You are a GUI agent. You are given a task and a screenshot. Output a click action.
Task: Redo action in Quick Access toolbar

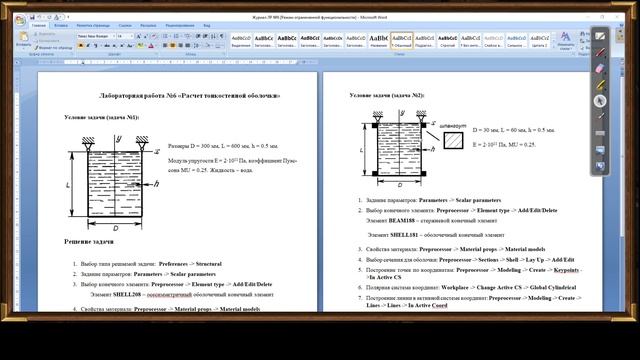pyautogui.click(x=49, y=17)
